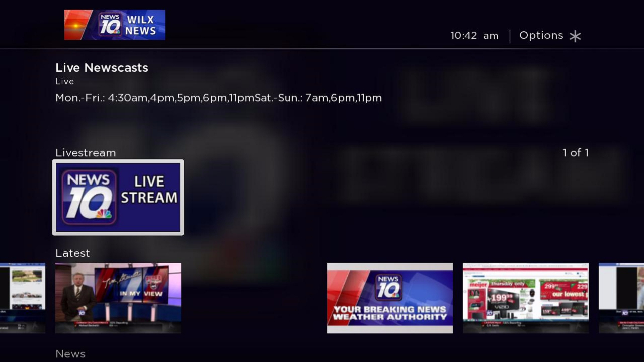
Task: Select the highlighted Live Stream tile
Action: (118, 197)
